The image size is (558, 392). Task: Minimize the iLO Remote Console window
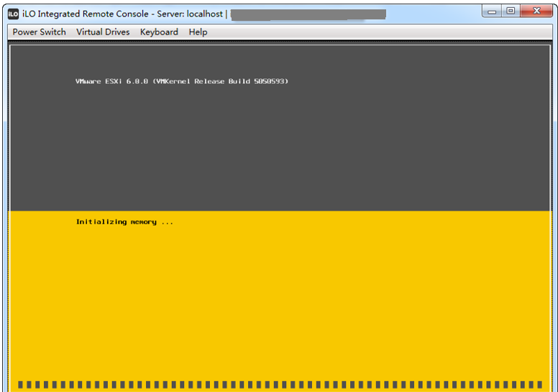pyautogui.click(x=492, y=11)
